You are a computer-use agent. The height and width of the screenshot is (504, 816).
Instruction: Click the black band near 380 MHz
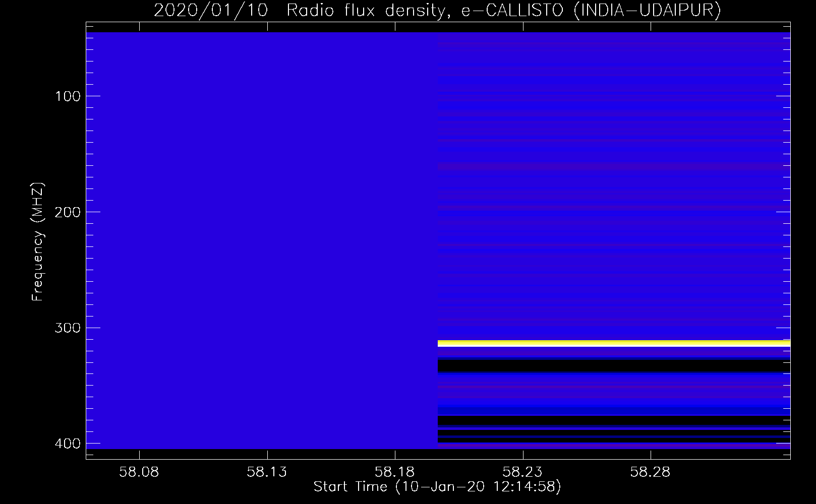pos(614,421)
